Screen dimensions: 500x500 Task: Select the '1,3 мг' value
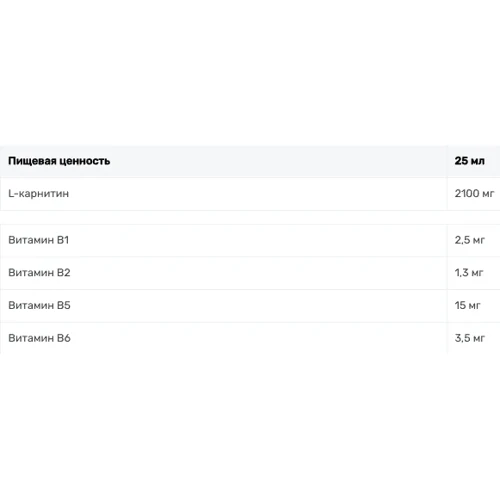tap(469, 273)
